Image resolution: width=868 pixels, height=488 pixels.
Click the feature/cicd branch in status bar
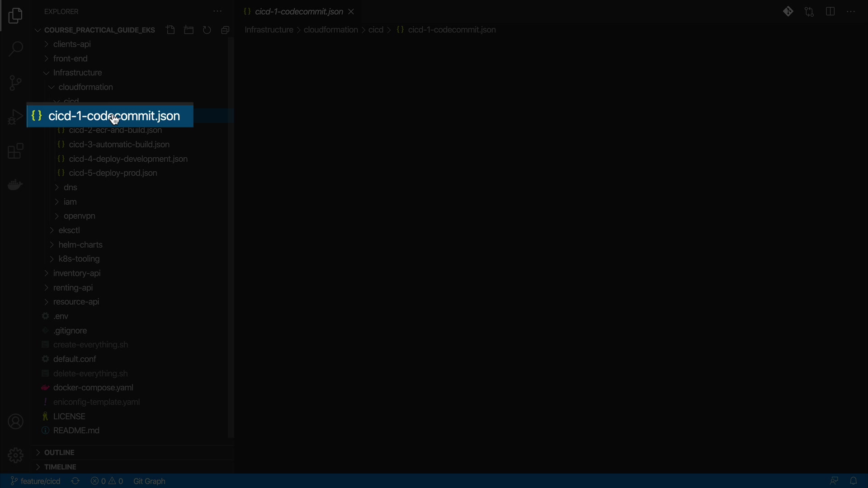[36, 481]
